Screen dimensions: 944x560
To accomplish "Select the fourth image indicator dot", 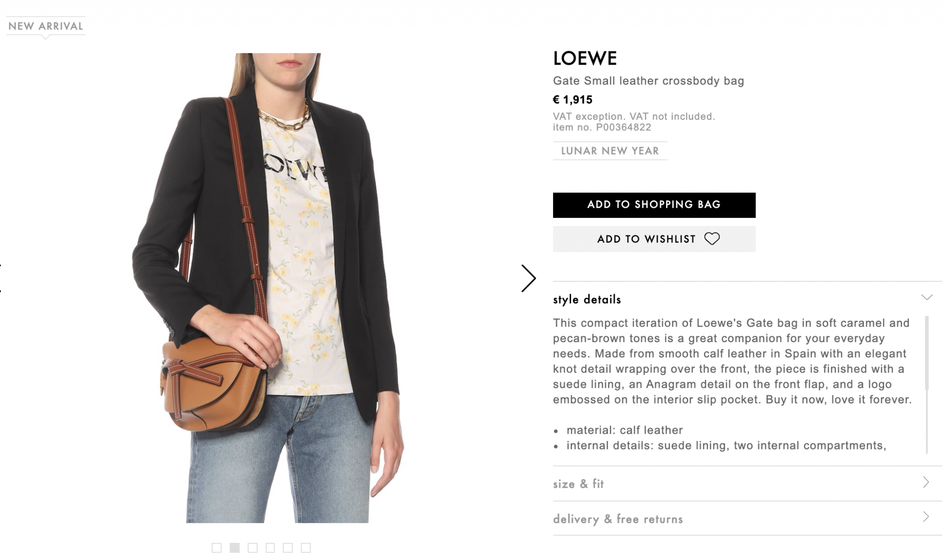I will pos(270,548).
